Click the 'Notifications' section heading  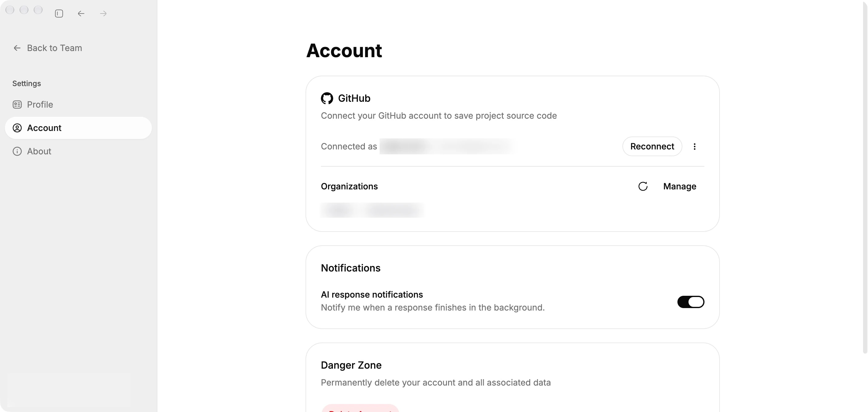pyautogui.click(x=350, y=268)
